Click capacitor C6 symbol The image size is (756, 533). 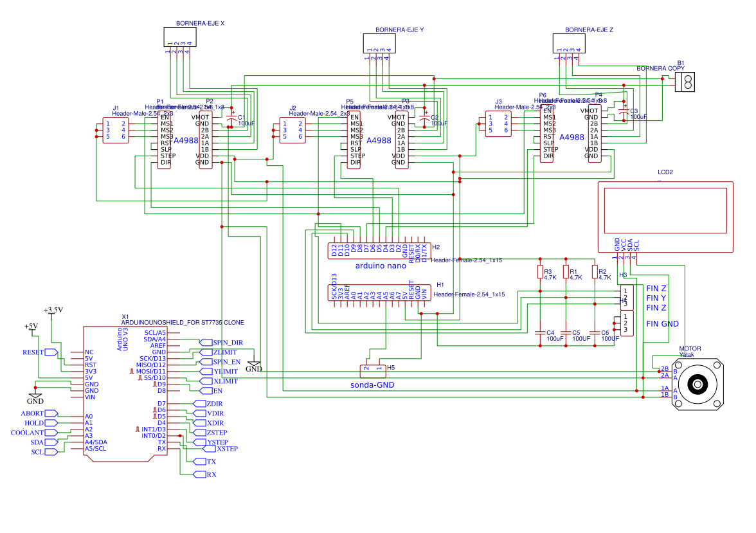595,333
